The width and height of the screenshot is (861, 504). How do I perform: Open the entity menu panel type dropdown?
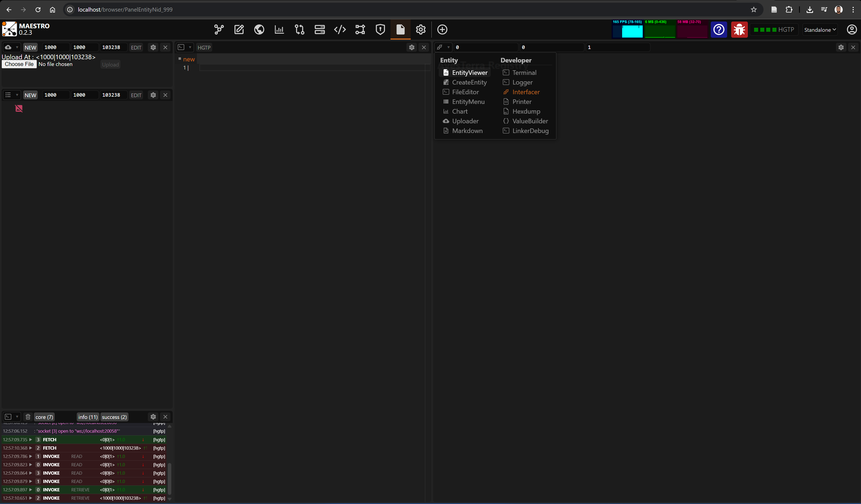(x=12, y=95)
